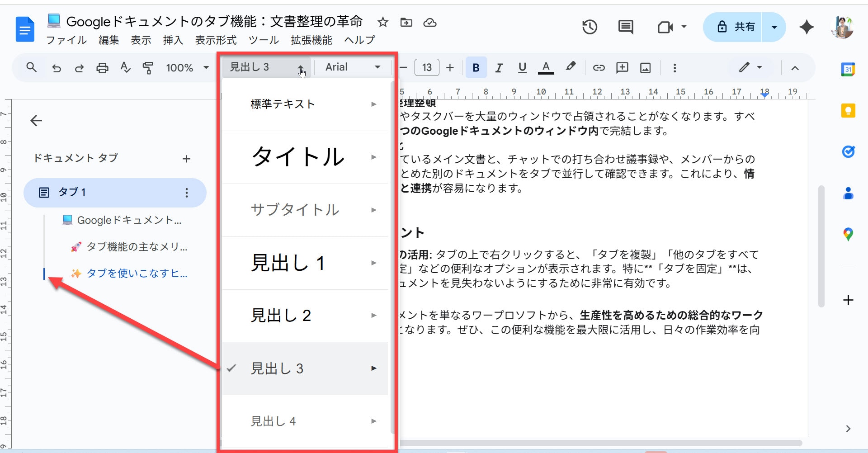Screen dimensions: 868x453
Task: Open version history clock icon
Action: 590,27
